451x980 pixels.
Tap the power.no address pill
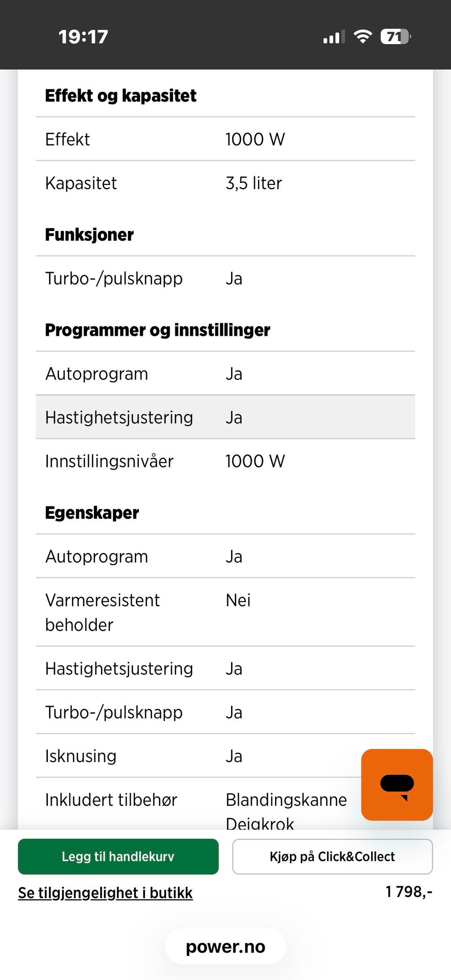pos(225,947)
